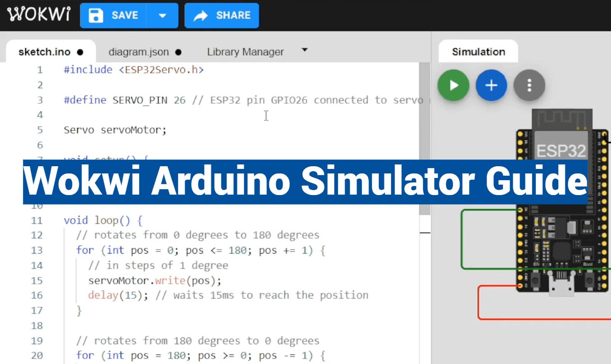
Task: Click the SHARE button
Action: tap(221, 15)
